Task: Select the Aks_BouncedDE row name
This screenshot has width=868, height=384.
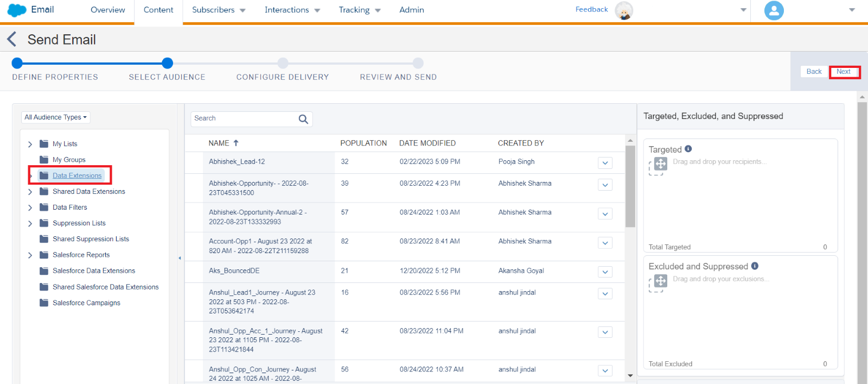Action: [234, 270]
